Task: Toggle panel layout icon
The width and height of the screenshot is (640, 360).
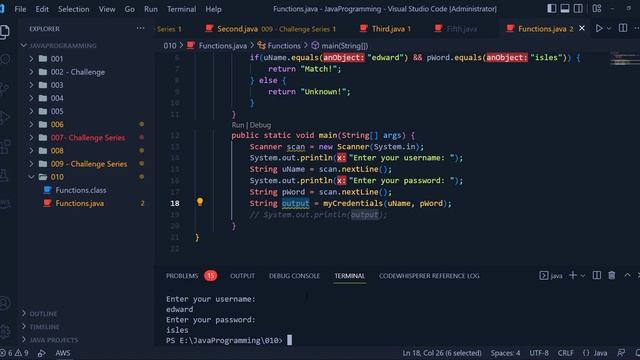Action: coord(565,9)
